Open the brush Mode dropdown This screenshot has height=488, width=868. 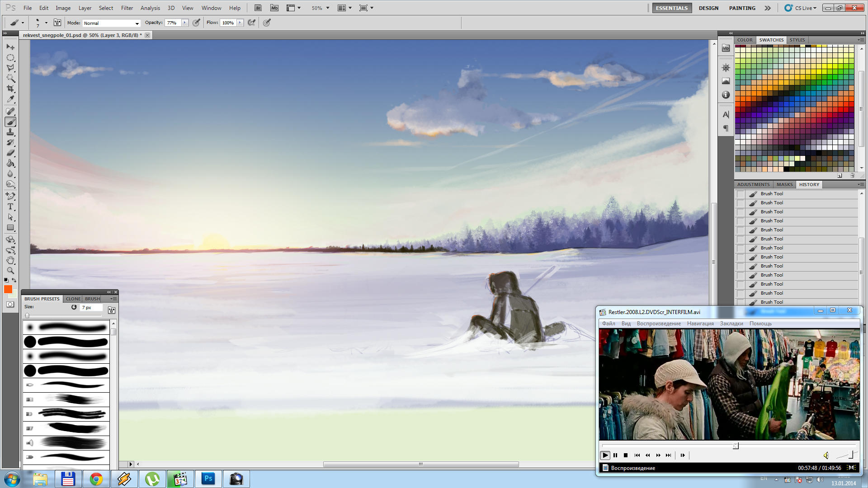[x=111, y=23]
